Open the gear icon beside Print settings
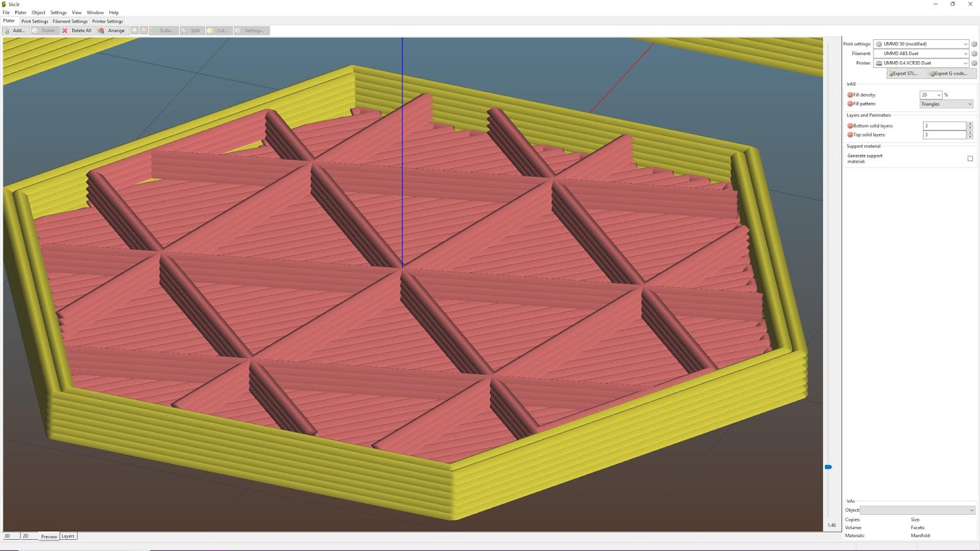Image resolution: width=980 pixels, height=551 pixels. [973, 43]
